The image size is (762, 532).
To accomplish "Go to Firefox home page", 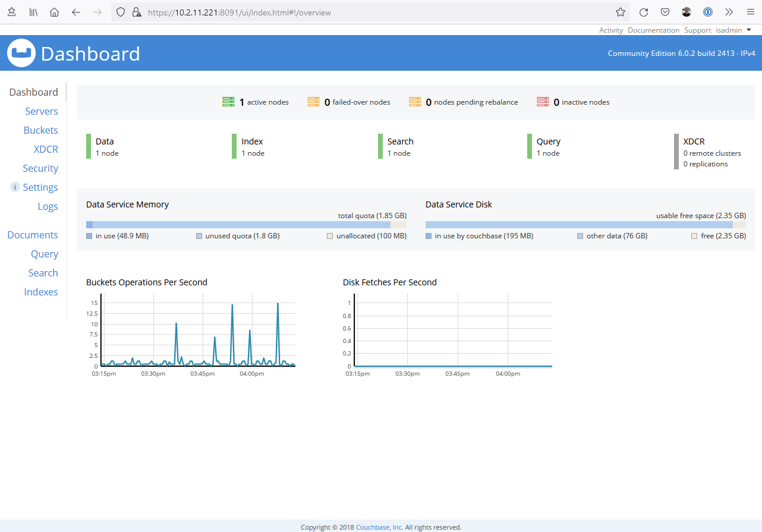I will [x=54, y=12].
